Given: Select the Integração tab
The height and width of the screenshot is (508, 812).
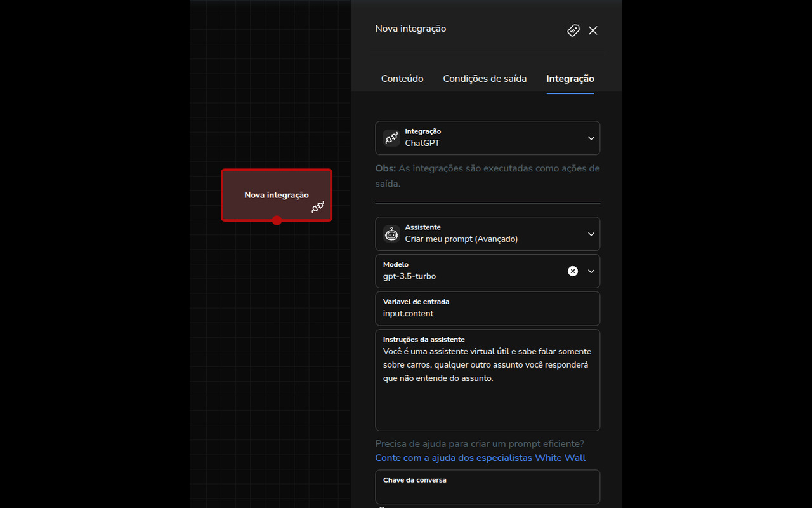Looking at the screenshot, I should click(x=570, y=79).
